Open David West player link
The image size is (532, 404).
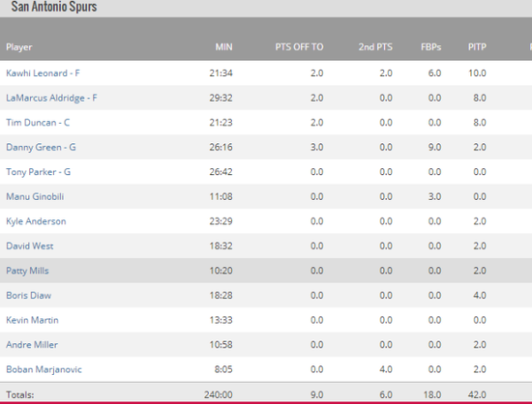point(30,246)
